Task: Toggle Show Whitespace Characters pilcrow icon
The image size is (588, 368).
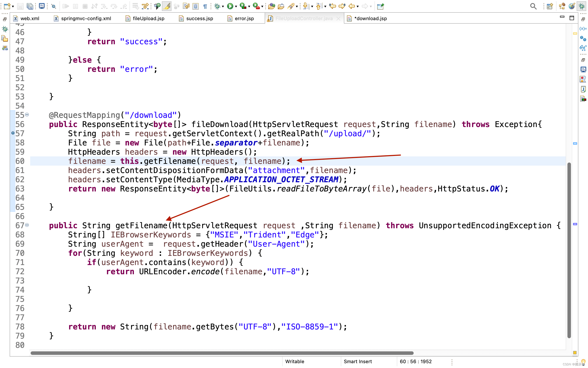Action: tap(205, 6)
